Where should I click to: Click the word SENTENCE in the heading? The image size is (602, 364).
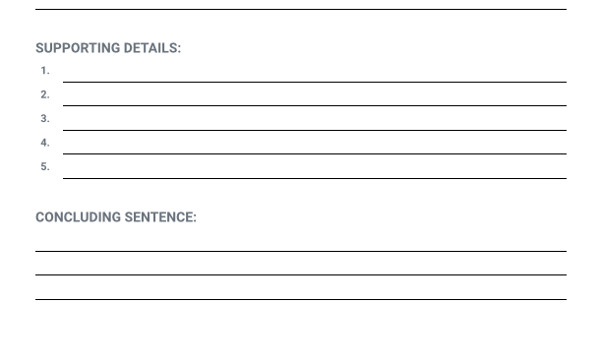pos(160,217)
